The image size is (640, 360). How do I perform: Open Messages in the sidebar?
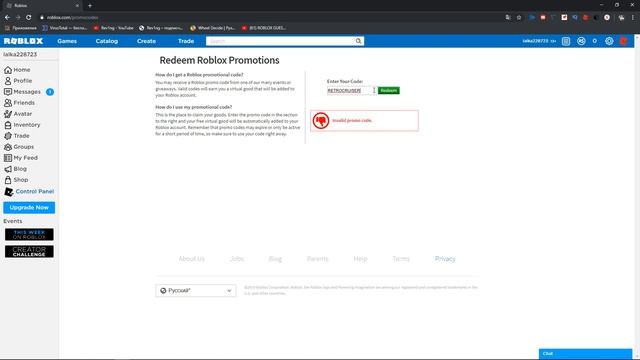22,92
